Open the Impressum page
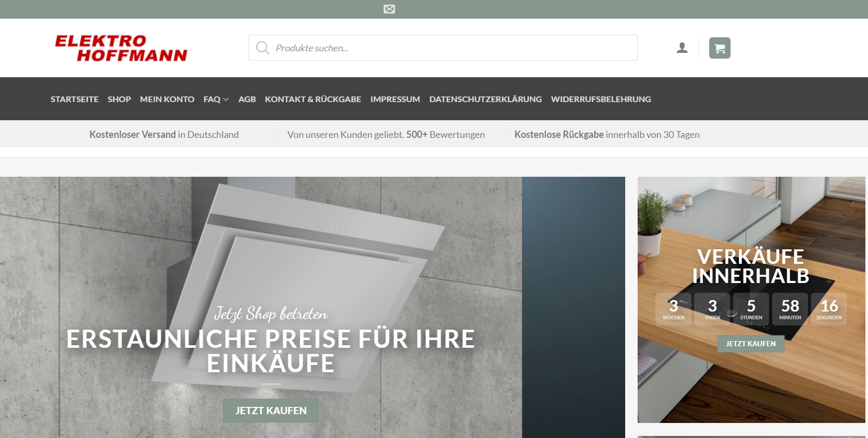 (x=395, y=99)
